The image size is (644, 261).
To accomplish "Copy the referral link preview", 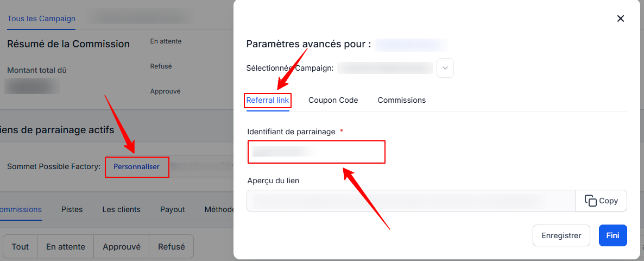I will point(601,201).
